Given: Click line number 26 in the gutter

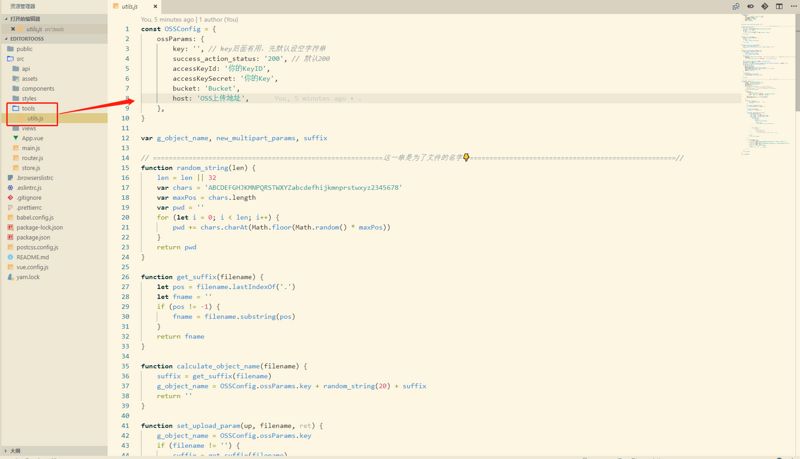Looking at the screenshot, I should [x=125, y=277].
